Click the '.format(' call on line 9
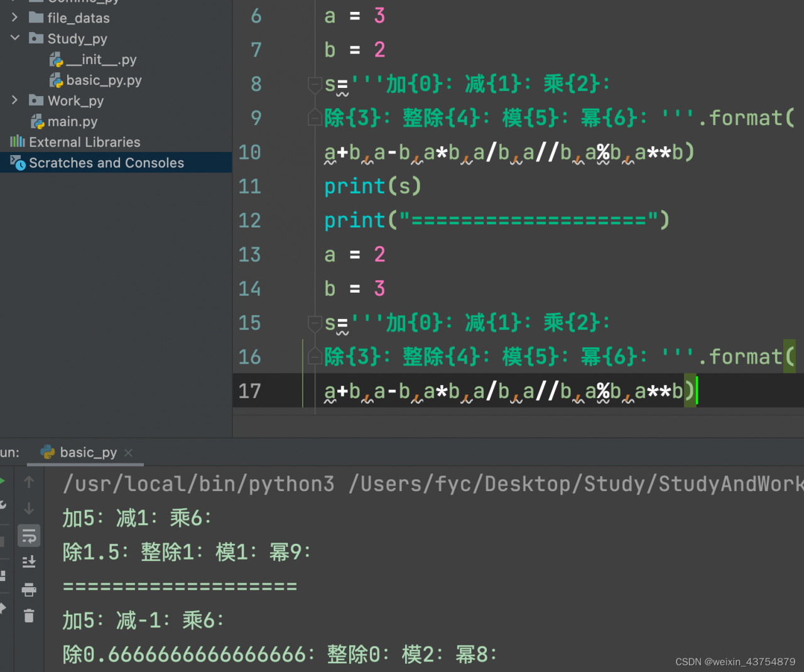This screenshot has width=804, height=672. [746, 117]
